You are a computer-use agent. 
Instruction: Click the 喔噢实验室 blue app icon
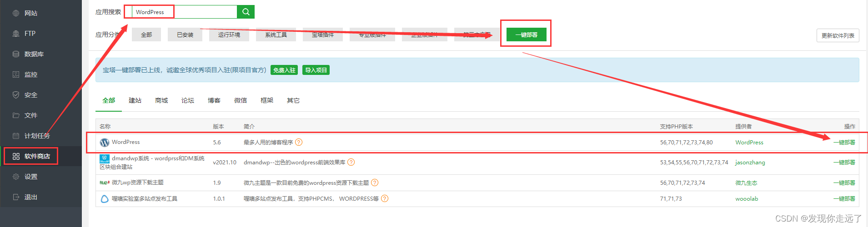click(x=105, y=199)
